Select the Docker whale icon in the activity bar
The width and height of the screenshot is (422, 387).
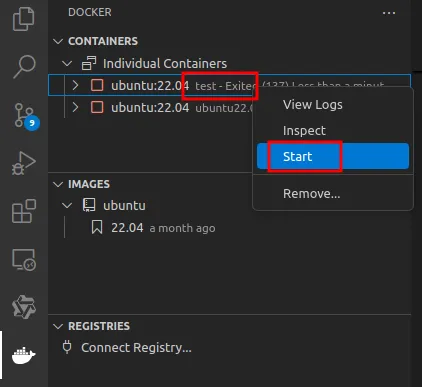pos(23,355)
